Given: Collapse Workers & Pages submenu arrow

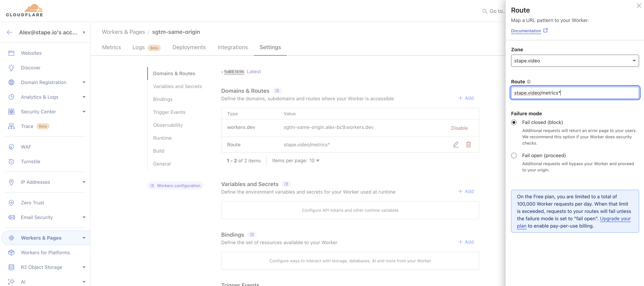Looking at the screenshot, I should [84, 238].
